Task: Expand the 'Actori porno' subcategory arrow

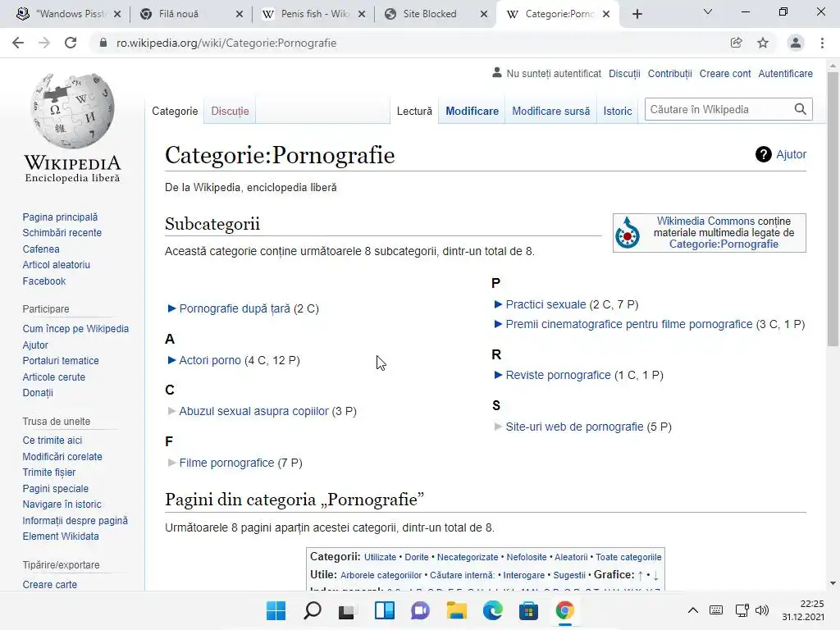Action: tap(172, 360)
